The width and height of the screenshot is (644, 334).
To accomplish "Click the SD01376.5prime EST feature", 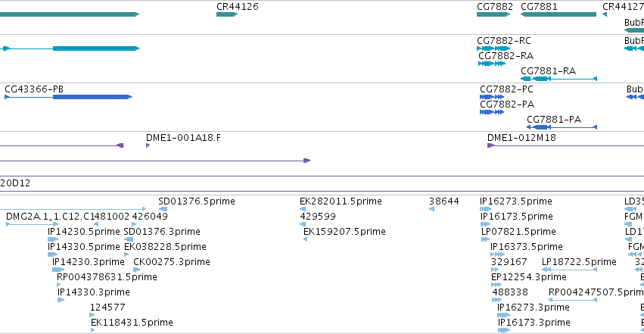I will point(163,209).
